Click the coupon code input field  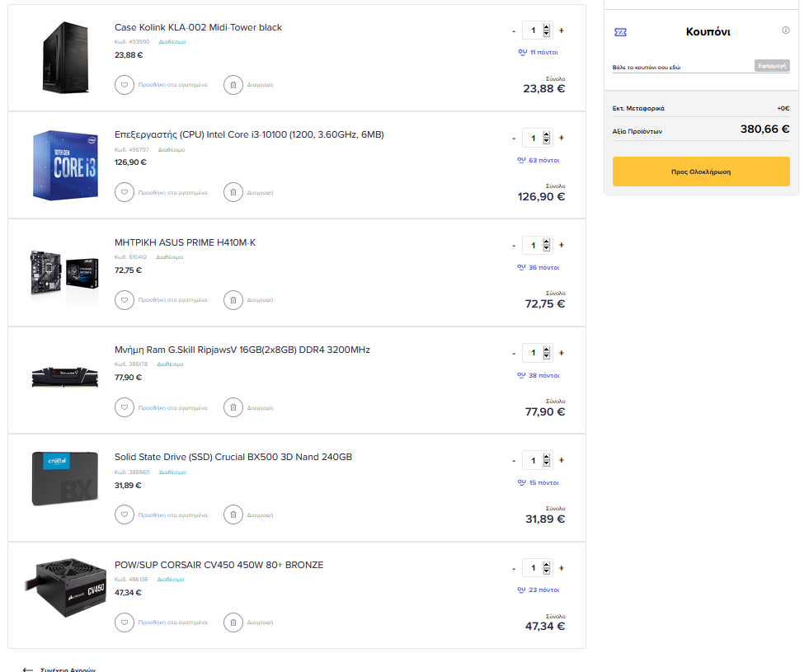click(x=682, y=67)
